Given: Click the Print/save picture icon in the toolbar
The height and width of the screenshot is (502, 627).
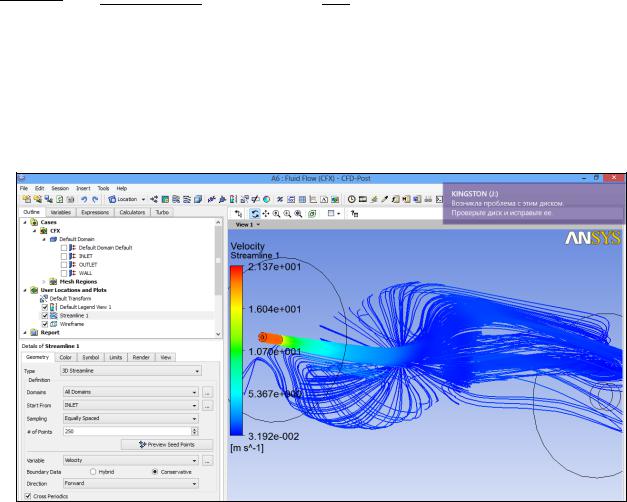Looking at the screenshot, I should tap(70, 199).
